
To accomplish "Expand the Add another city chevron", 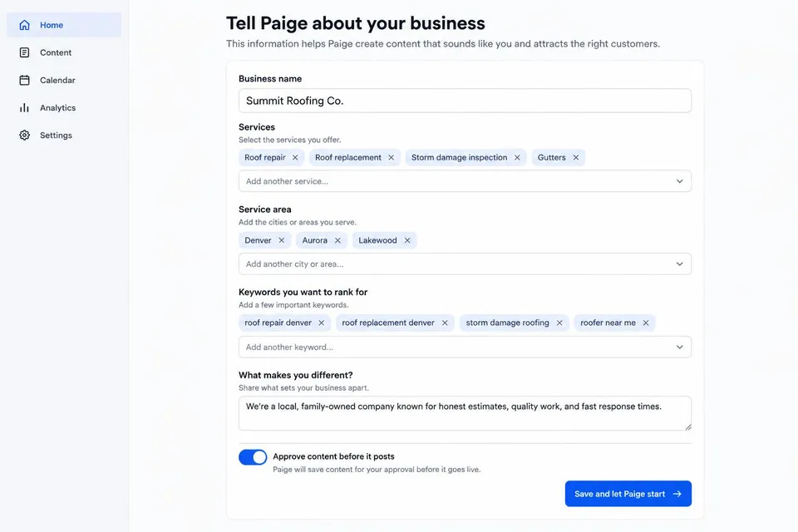I will [679, 264].
